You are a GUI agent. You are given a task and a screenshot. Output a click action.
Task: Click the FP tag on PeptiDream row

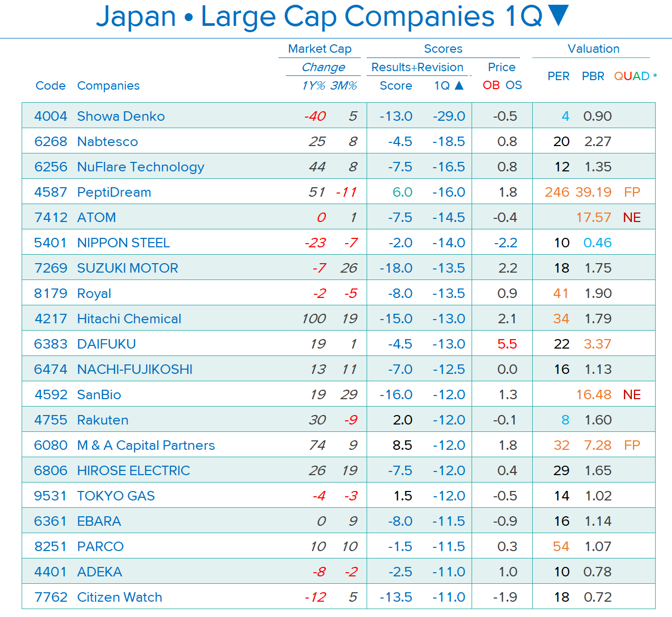[632, 192]
